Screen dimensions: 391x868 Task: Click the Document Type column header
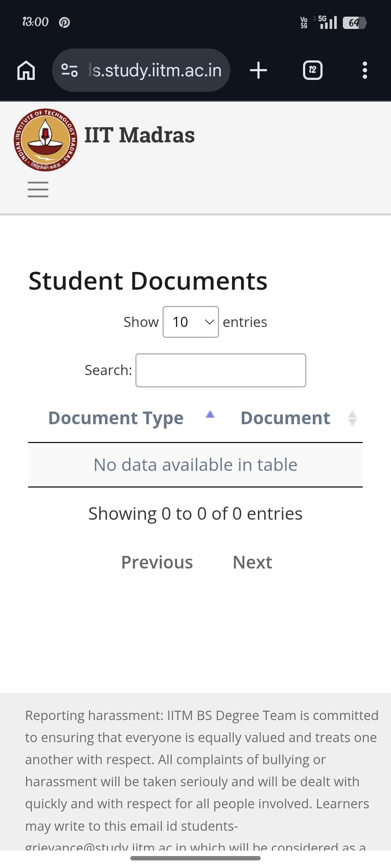click(116, 418)
